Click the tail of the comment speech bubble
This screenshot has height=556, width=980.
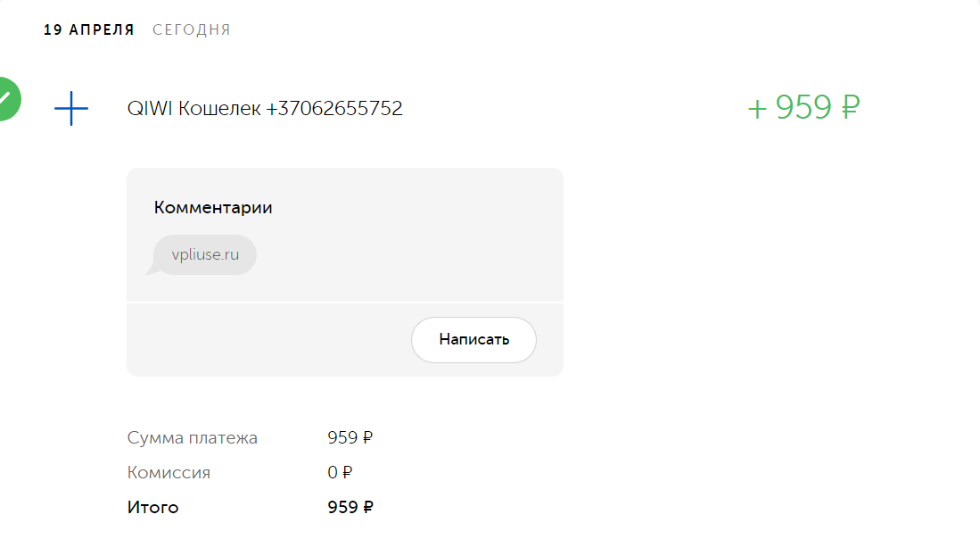152,270
